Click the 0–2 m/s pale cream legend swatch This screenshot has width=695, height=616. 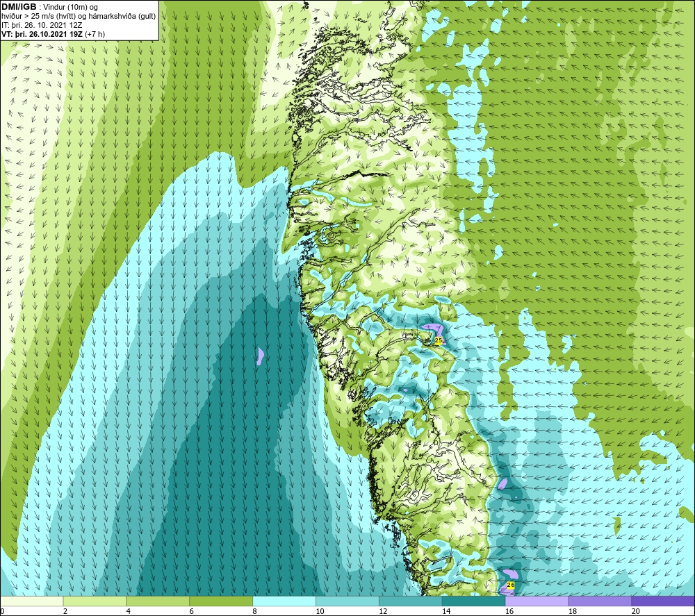point(32,601)
